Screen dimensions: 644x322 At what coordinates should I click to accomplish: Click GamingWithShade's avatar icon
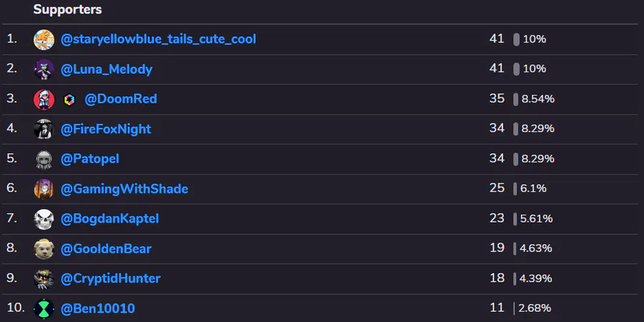pyautogui.click(x=44, y=189)
